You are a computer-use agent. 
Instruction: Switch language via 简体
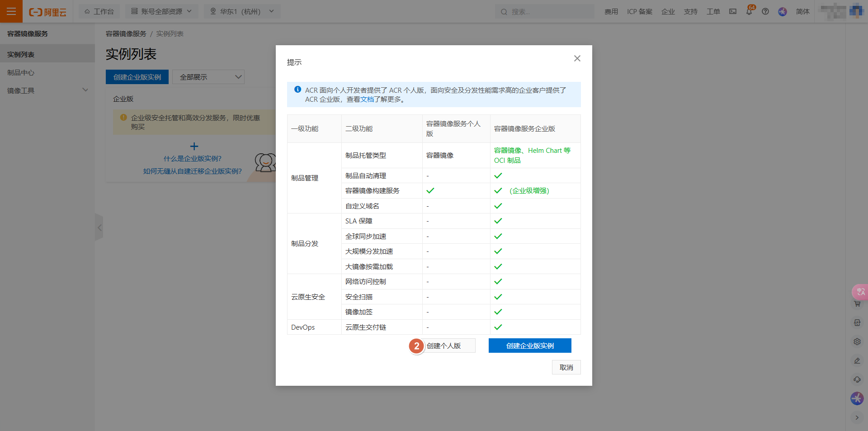[x=803, y=12]
